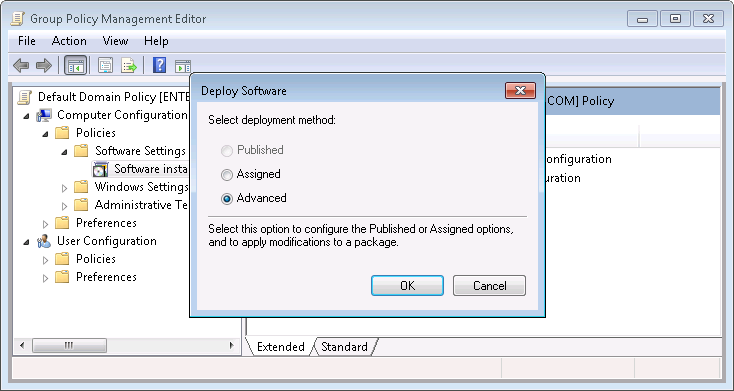Collapse the Computer Configuration node
Image resolution: width=734 pixels, height=391 pixels.
(x=27, y=116)
